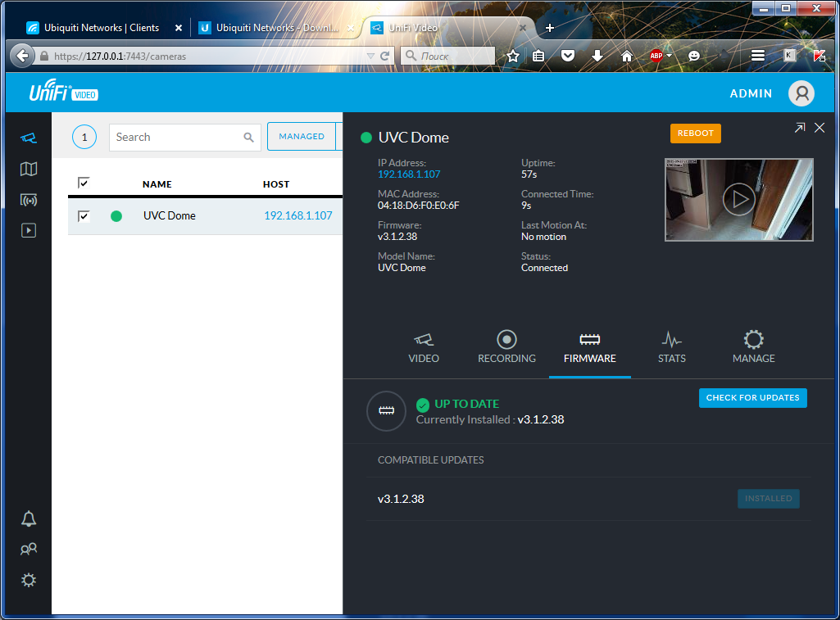Open Recordings sidebar icon

29,231
